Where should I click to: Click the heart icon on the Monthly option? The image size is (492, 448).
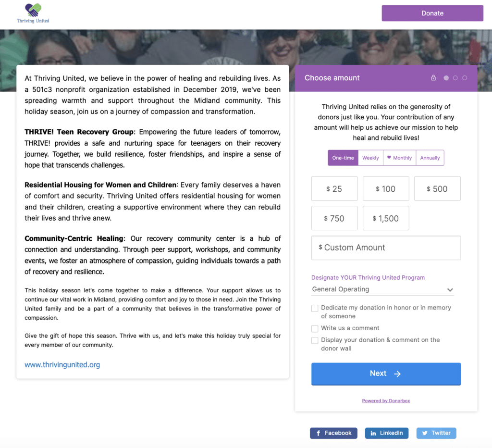[x=389, y=157]
